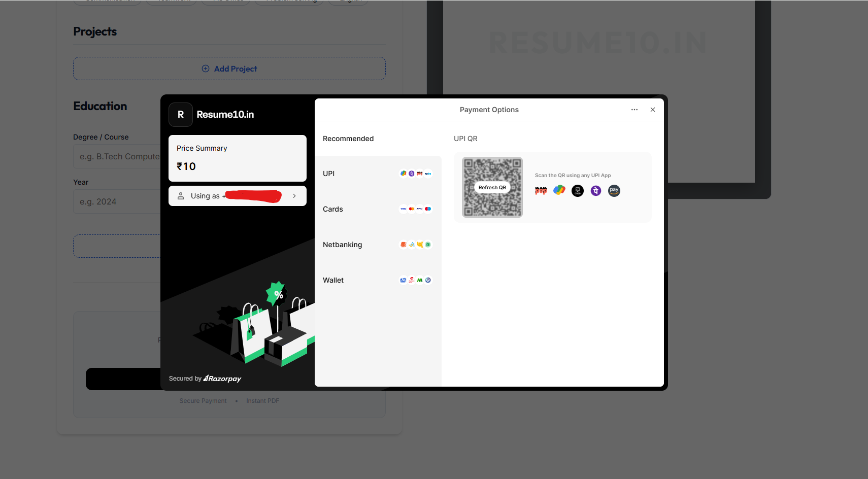Click the QR code thumbnail

pyautogui.click(x=492, y=187)
